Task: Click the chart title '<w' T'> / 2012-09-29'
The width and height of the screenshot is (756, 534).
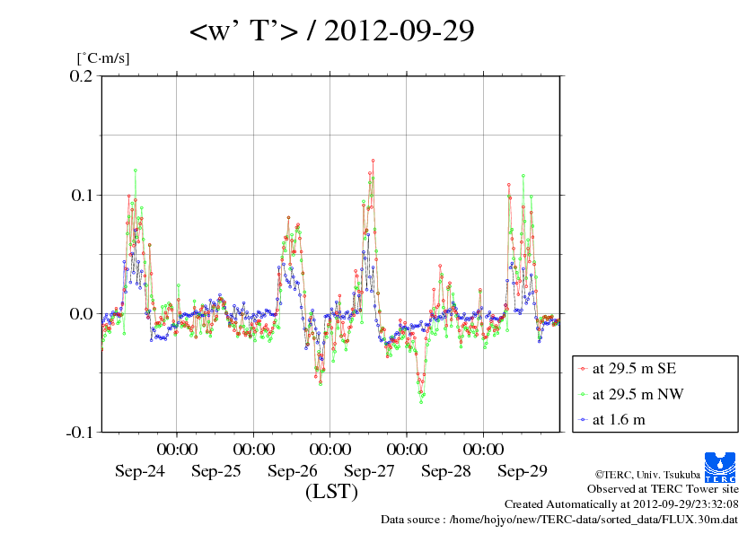Action: (331, 31)
